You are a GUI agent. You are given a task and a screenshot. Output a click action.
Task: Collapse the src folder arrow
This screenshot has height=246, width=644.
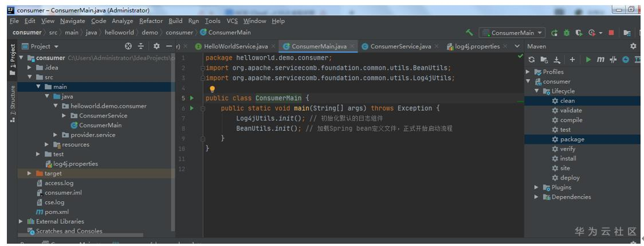click(30, 77)
